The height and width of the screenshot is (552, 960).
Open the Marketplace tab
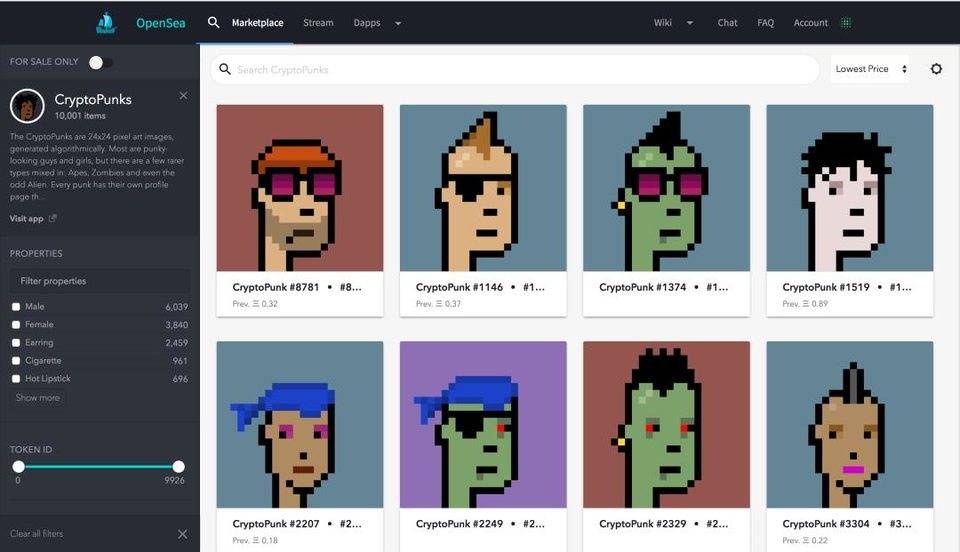click(x=257, y=23)
